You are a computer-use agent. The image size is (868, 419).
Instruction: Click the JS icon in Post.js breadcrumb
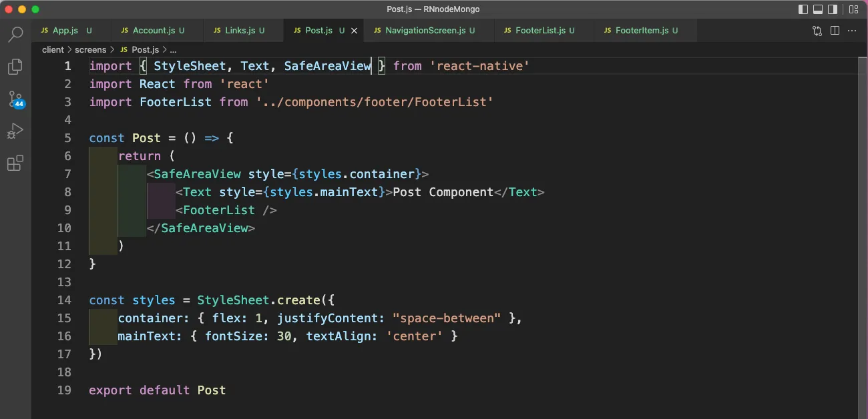coord(124,50)
